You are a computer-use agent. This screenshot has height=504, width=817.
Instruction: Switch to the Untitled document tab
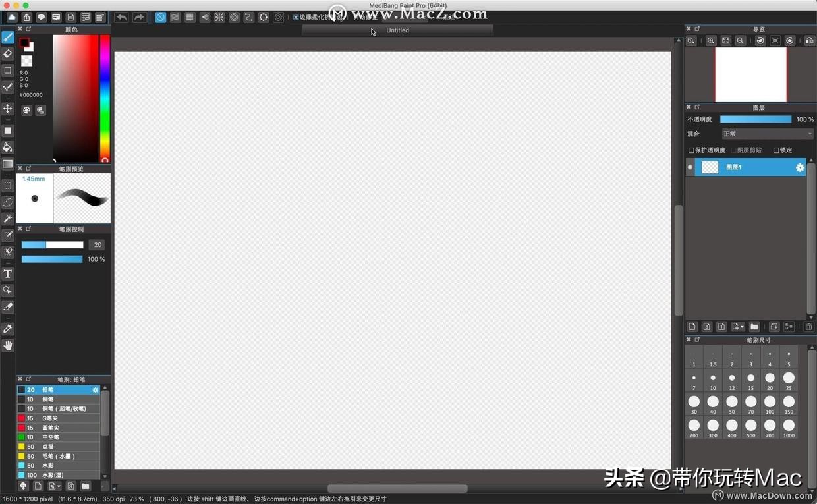tap(397, 30)
